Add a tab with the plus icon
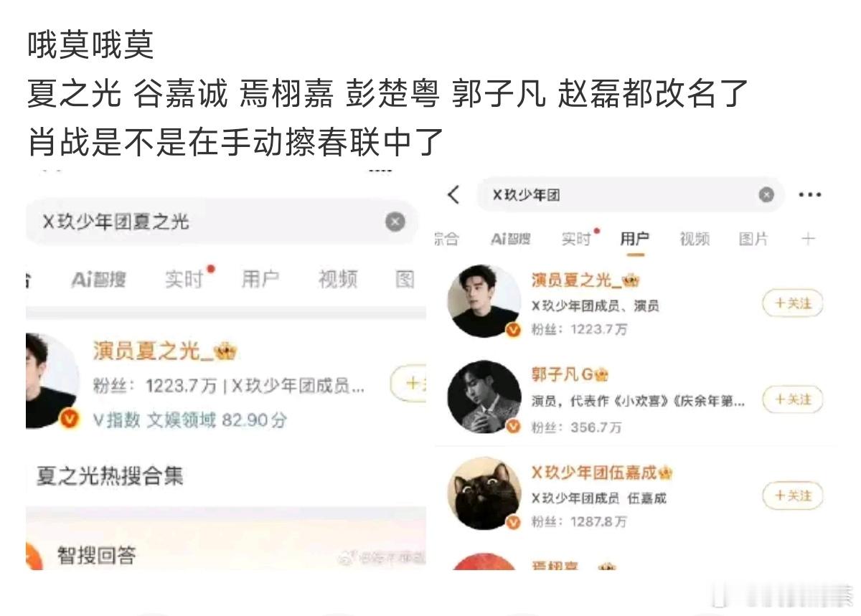The height and width of the screenshot is (616, 861). click(809, 239)
